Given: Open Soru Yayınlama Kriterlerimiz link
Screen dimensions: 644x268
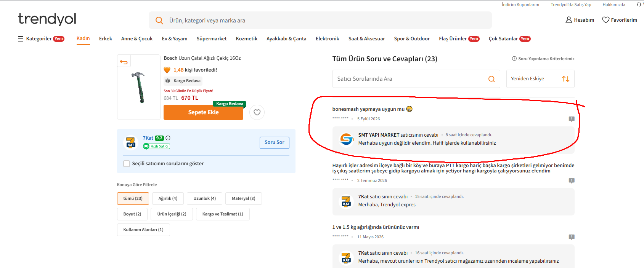Looking at the screenshot, I should 546,59.
